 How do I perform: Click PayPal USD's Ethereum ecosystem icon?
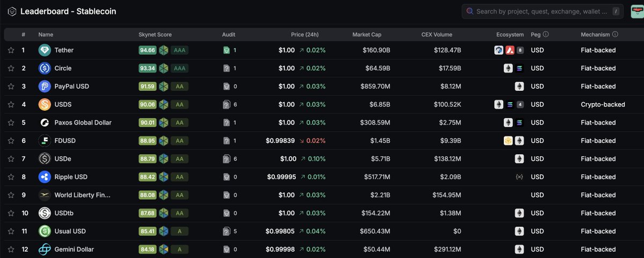click(519, 87)
